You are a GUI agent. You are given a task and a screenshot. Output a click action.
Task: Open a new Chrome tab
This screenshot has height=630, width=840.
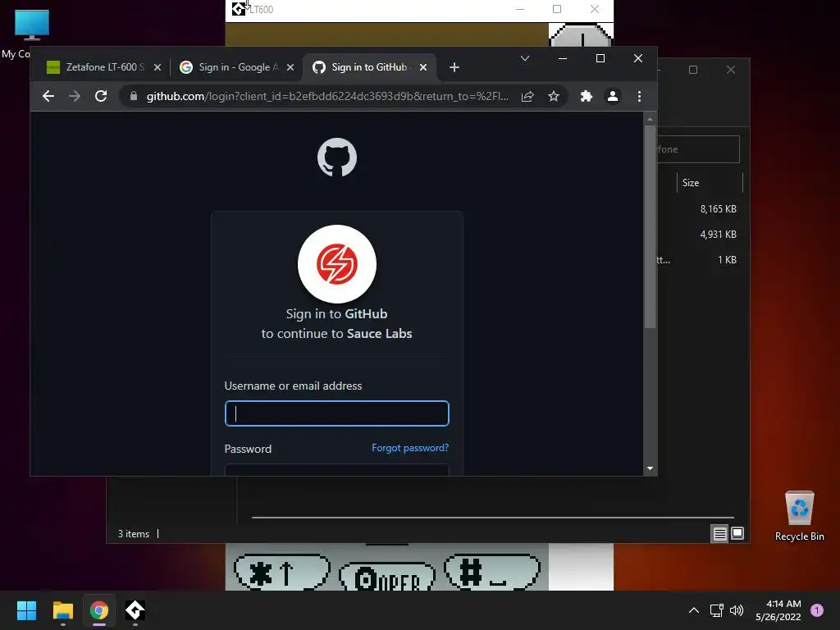coord(454,67)
